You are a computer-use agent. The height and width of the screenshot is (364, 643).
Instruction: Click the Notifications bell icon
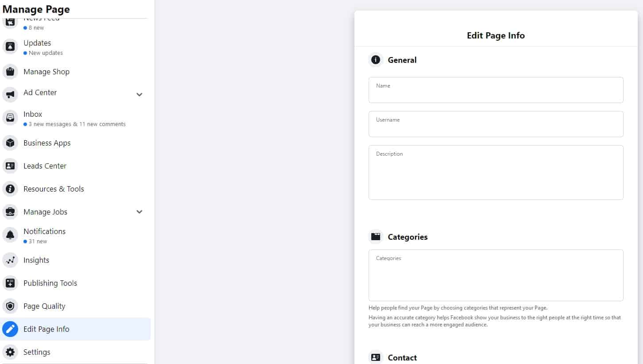10,235
